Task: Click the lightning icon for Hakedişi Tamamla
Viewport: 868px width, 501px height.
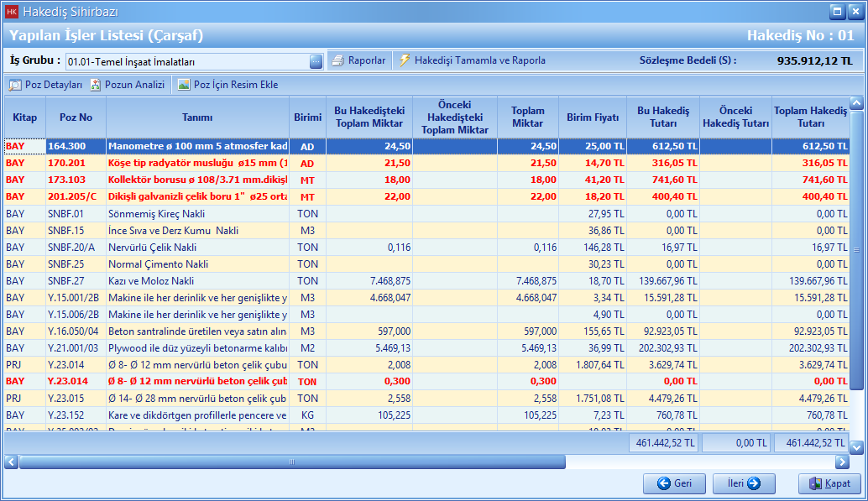Action: coord(405,61)
